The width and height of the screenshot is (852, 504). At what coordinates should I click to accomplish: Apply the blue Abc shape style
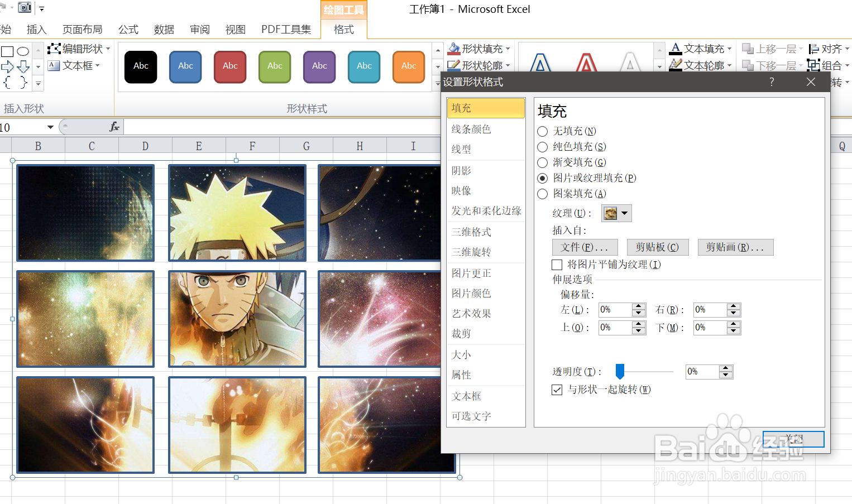[185, 66]
